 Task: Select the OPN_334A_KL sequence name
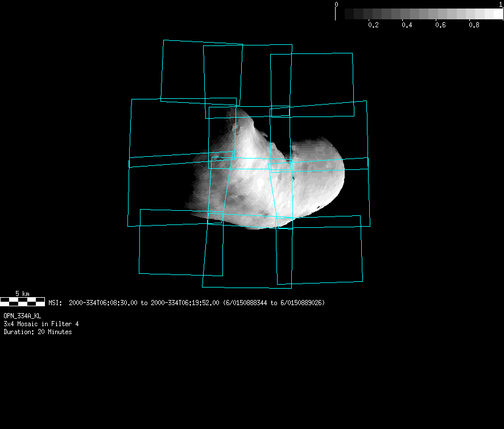(22, 315)
